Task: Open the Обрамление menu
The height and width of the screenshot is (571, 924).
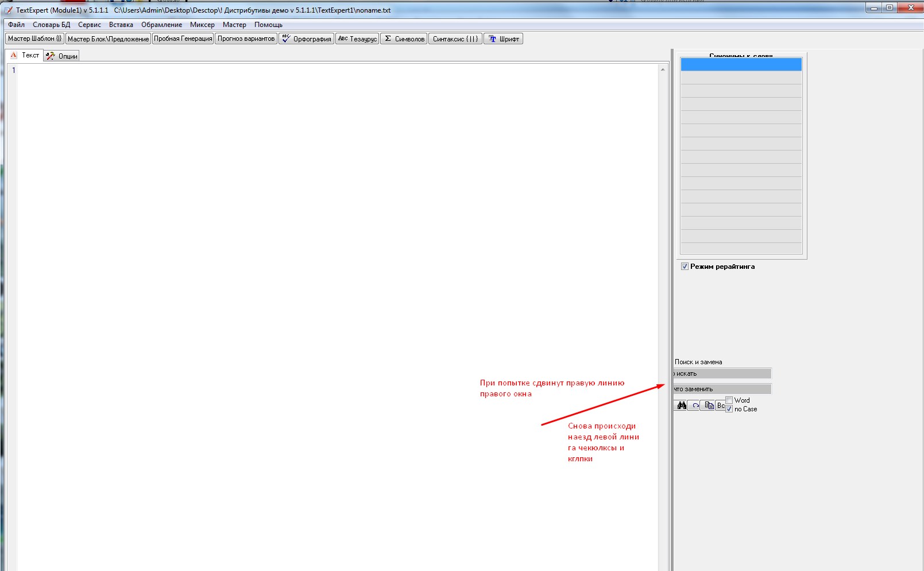Action: (x=161, y=25)
